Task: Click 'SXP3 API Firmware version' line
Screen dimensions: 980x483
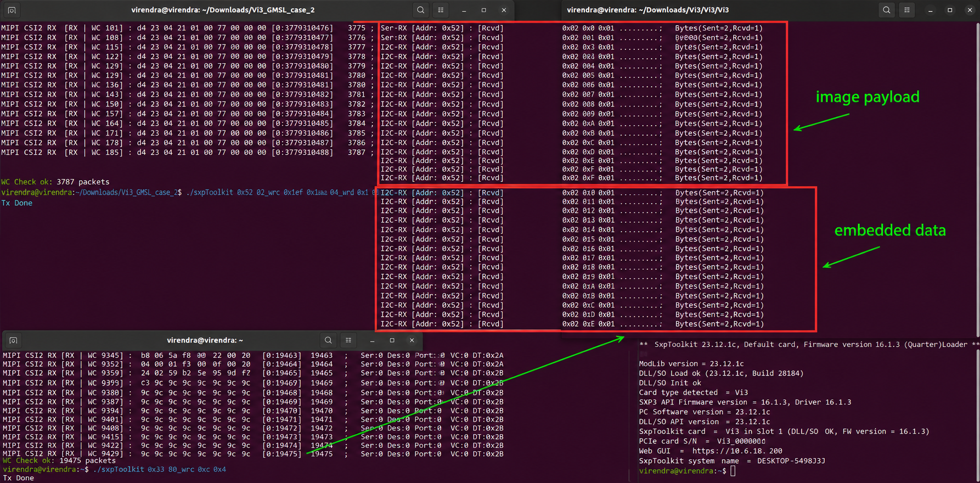Action: click(x=745, y=402)
